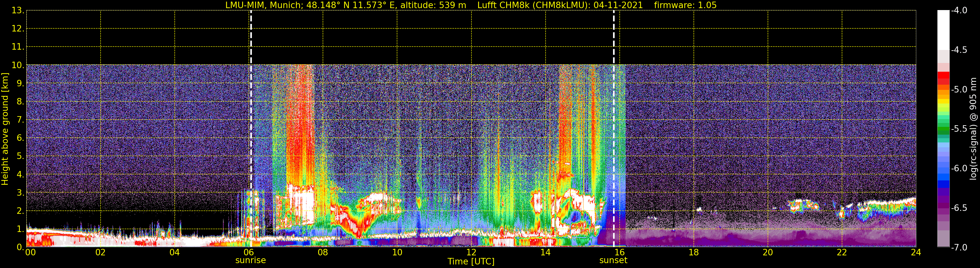Click the -5.0 colorbar tick label
The width and height of the screenshot is (980, 268).
click(x=959, y=90)
